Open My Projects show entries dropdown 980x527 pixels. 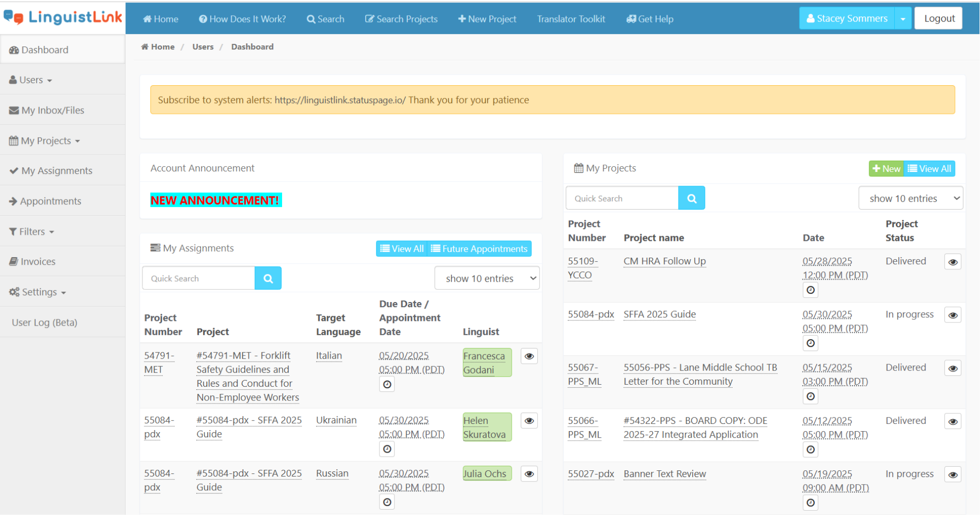(x=911, y=198)
